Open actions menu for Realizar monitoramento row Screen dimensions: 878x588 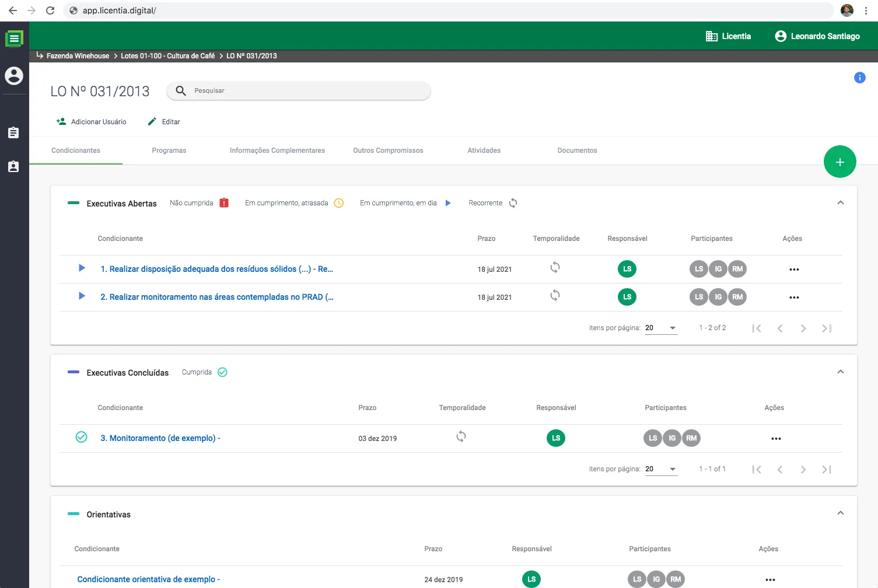click(x=794, y=297)
